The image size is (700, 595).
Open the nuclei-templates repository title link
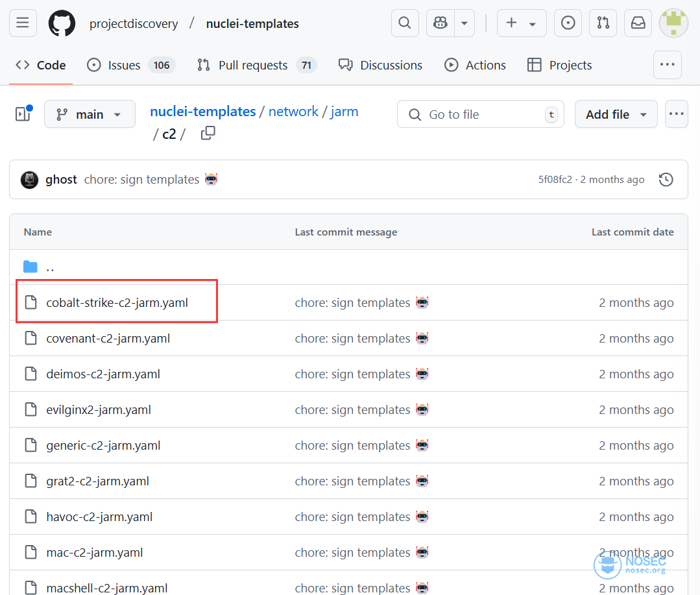coord(252,23)
